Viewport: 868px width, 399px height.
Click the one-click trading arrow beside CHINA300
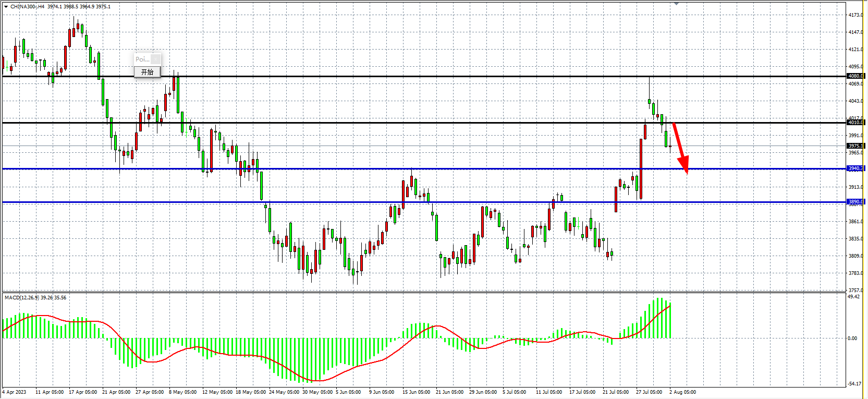point(6,7)
